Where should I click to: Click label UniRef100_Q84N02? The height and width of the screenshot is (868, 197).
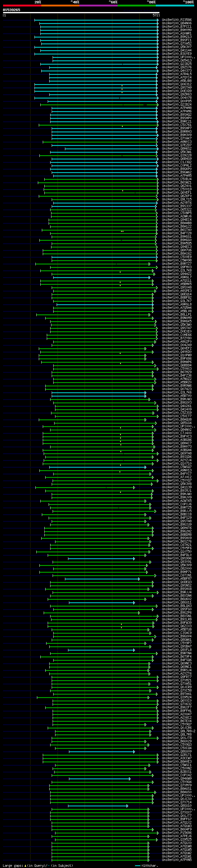click(177, 430)
